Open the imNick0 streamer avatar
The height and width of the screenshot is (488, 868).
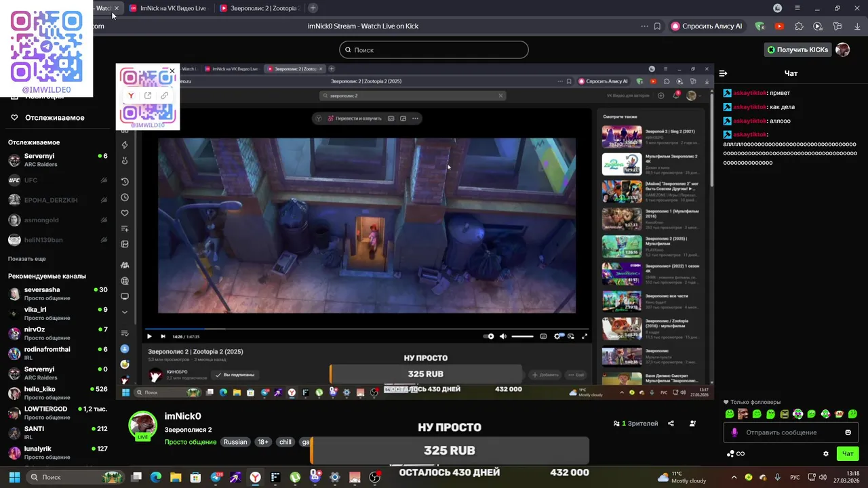click(143, 426)
